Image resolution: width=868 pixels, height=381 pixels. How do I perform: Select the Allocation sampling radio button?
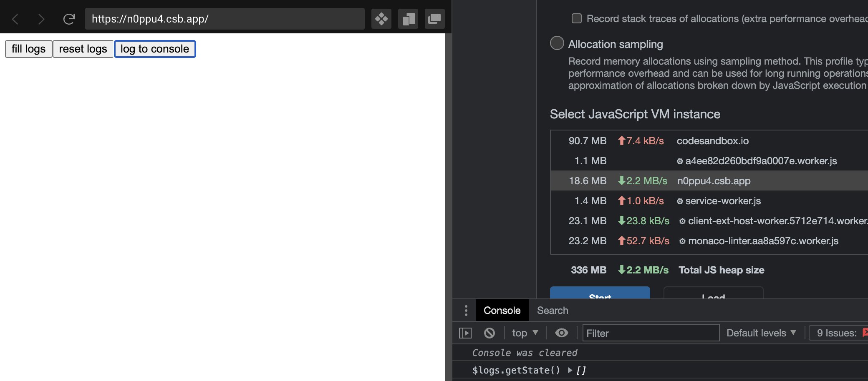tap(557, 43)
